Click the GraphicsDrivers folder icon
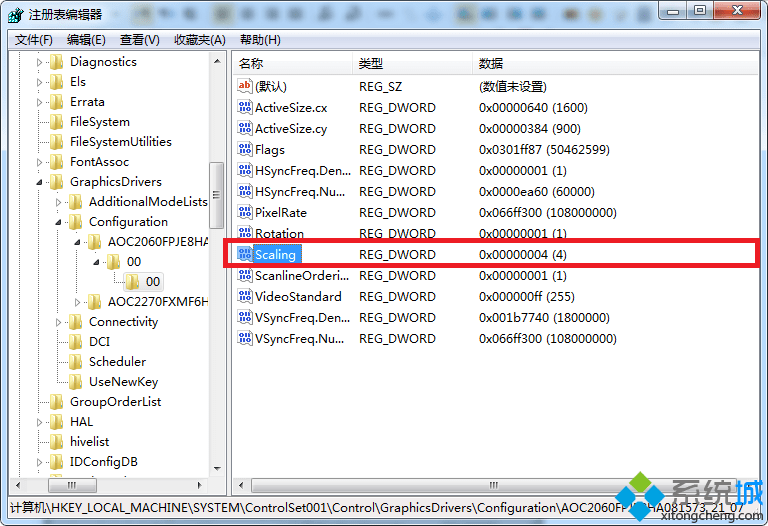 click(57, 182)
